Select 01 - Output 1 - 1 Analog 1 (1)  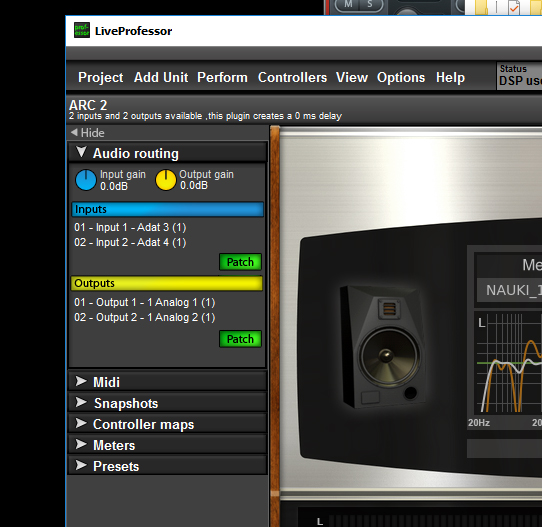click(x=144, y=302)
